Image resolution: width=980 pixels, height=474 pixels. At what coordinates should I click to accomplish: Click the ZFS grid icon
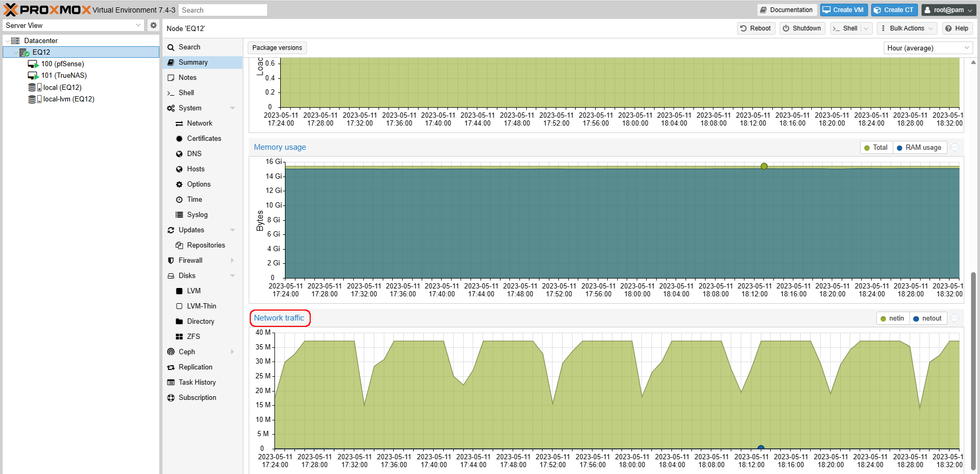pos(179,337)
